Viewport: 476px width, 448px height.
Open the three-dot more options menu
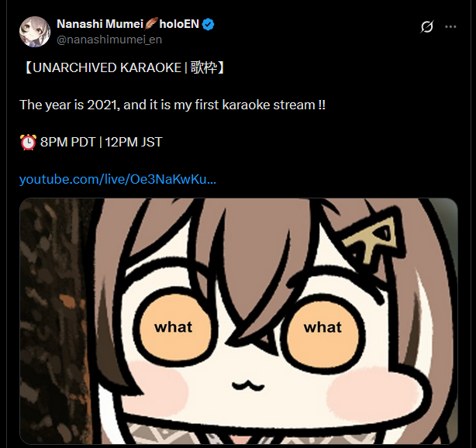click(450, 26)
